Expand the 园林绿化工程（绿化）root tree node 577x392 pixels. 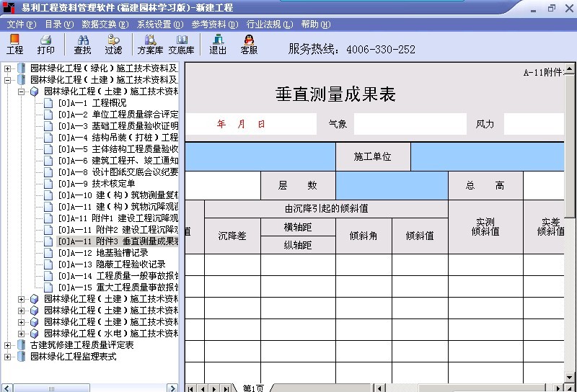pyautogui.click(x=8, y=68)
